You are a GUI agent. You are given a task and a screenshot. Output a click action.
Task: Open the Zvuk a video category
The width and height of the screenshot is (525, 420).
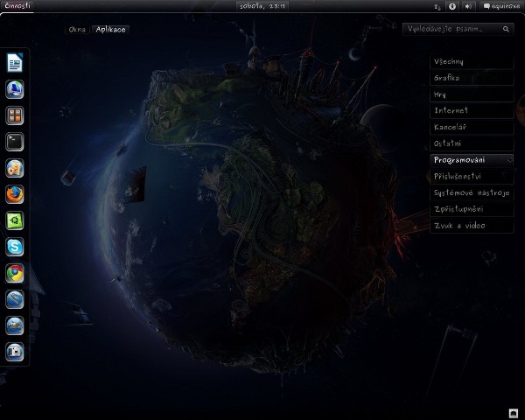click(471, 226)
